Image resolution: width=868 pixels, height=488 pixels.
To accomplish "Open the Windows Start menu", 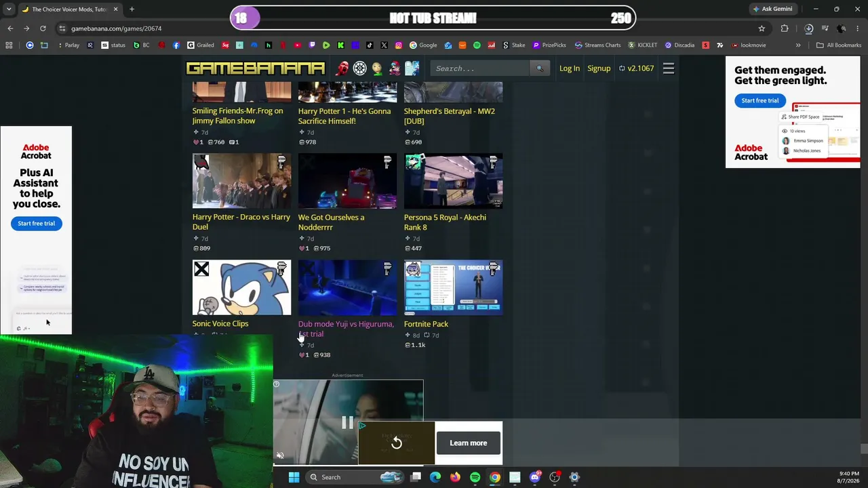I will click(x=294, y=477).
